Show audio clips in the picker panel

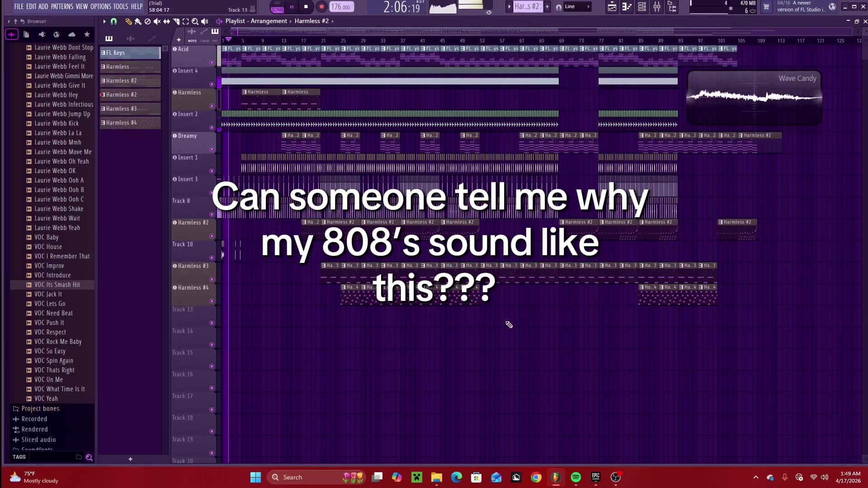131,38
